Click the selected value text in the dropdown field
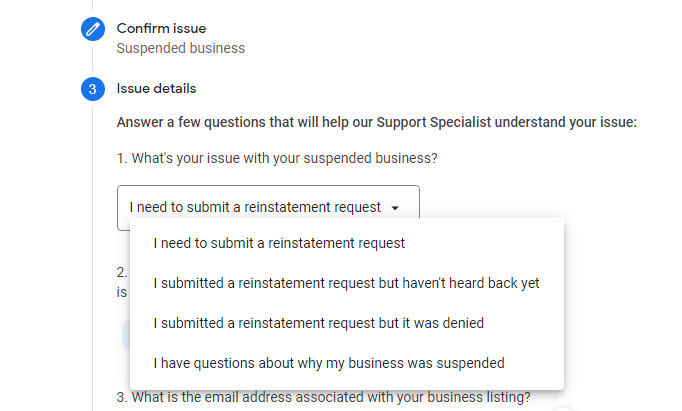This screenshot has width=682, height=411. (x=255, y=207)
